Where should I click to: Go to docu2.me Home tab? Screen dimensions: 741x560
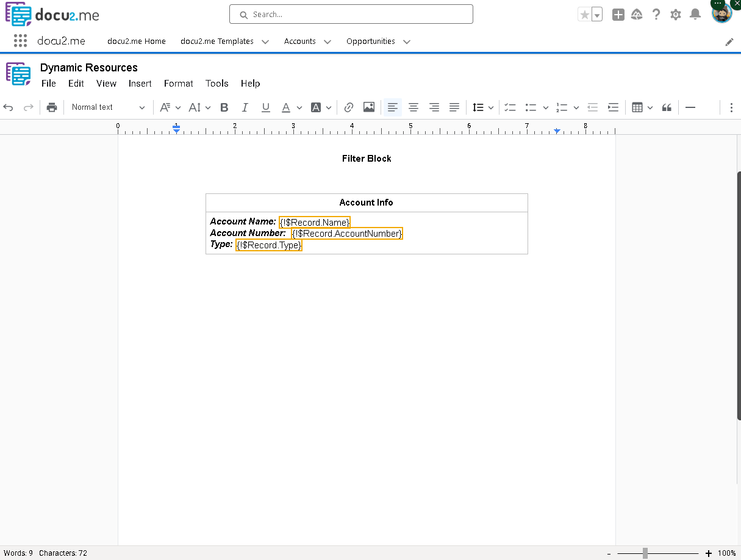pos(137,41)
